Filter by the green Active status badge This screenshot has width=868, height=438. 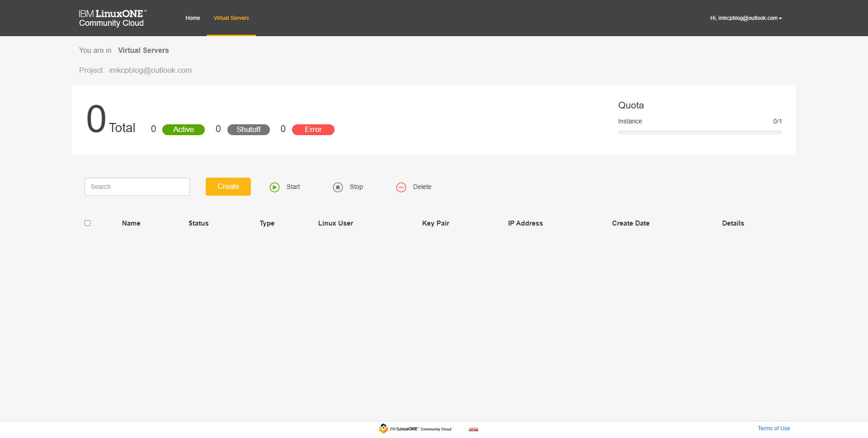tap(183, 130)
